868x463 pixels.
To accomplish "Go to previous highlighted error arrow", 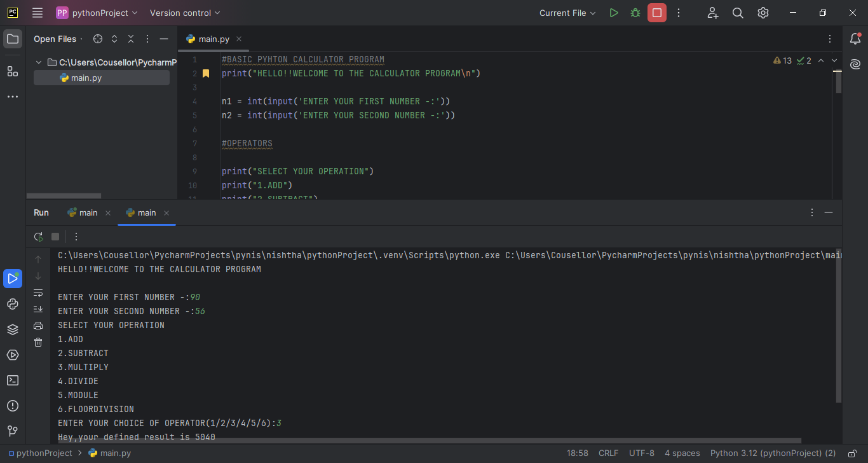I will click(x=820, y=60).
